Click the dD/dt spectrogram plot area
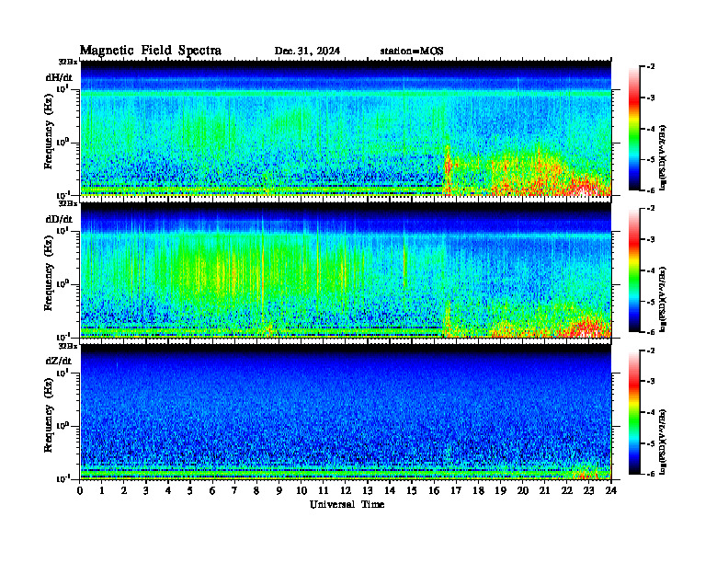 (346, 270)
